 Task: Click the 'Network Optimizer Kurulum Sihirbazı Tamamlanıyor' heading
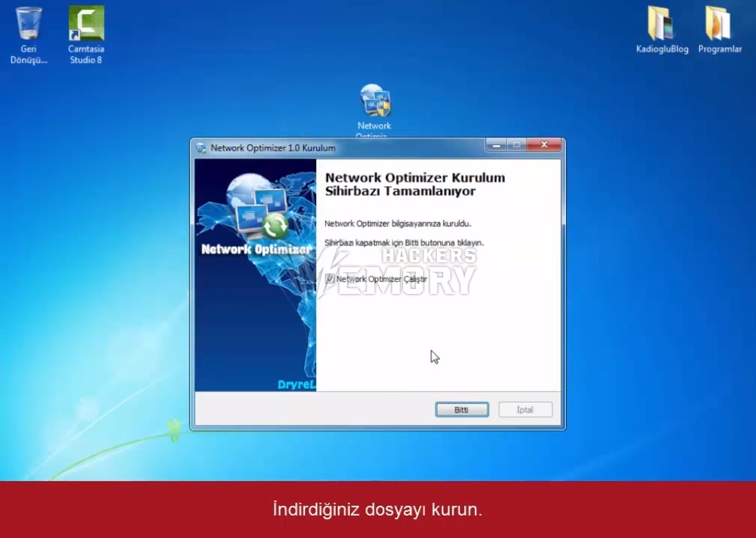pos(415,184)
